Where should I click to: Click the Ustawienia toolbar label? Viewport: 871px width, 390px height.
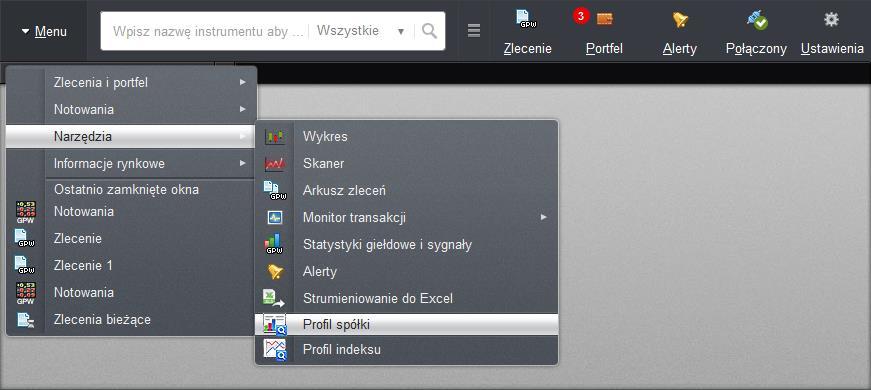click(832, 49)
